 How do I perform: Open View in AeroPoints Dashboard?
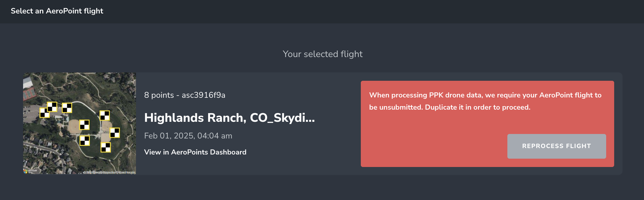tap(195, 152)
